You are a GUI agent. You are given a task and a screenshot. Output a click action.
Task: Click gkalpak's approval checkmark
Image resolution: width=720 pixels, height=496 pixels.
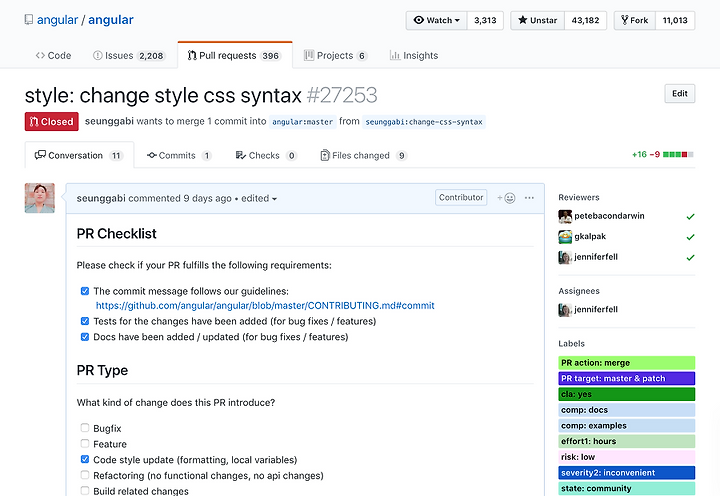click(x=690, y=237)
